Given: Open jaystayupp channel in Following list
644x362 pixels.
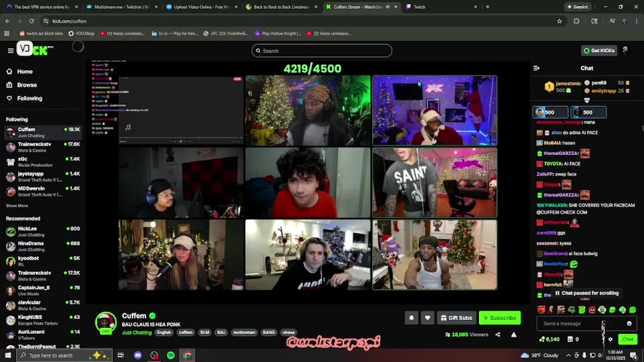Looking at the screenshot, I should [43, 176].
